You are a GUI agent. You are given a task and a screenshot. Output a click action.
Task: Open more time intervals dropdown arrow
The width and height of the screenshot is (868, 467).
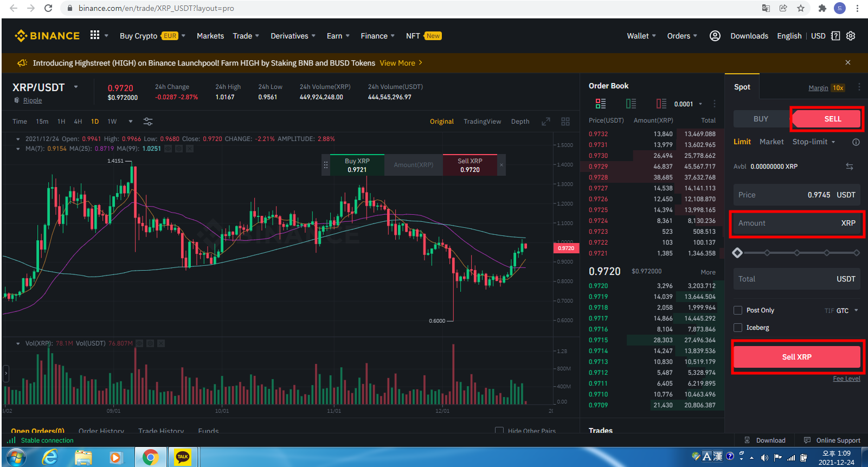click(130, 121)
